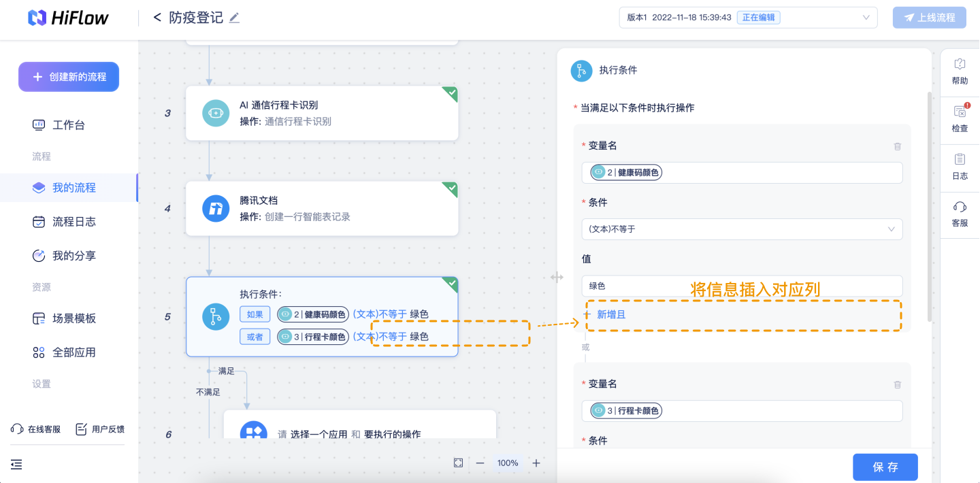
Task: Collapse the sidebar with the bottom menu icon
Action: [x=16, y=465]
